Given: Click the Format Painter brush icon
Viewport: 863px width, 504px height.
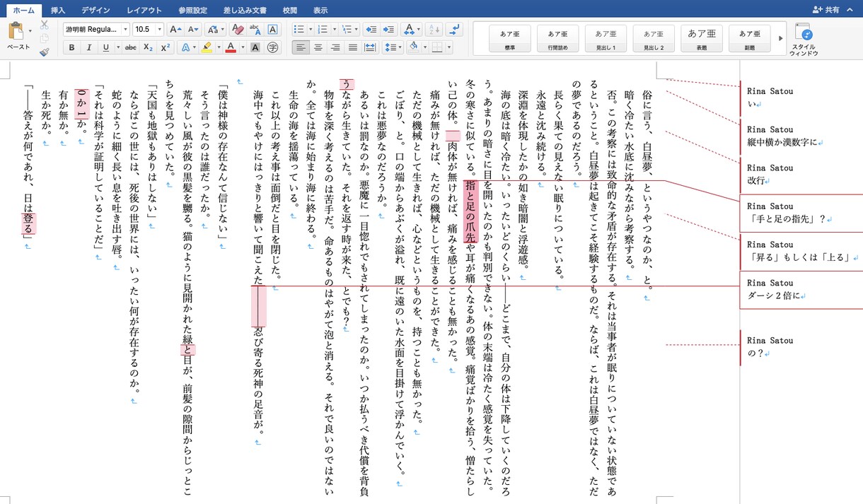Looking at the screenshot, I should click(44, 52).
